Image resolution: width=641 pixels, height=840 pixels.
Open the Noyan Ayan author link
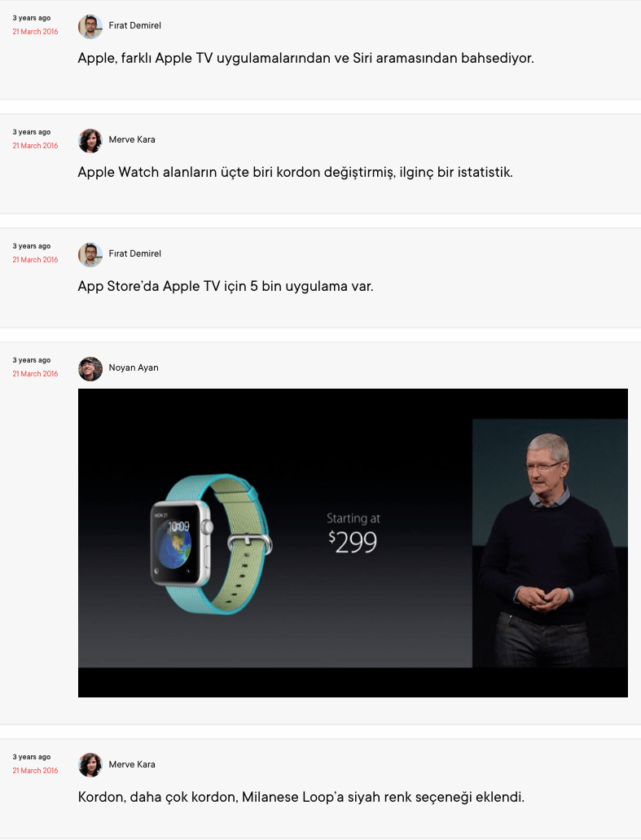pyautogui.click(x=134, y=367)
